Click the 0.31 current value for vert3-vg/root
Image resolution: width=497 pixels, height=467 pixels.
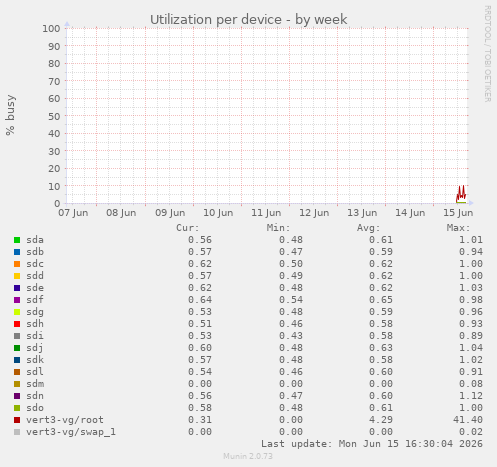click(200, 420)
